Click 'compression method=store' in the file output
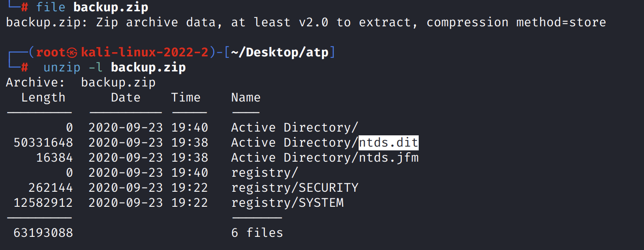 tap(516, 22)
